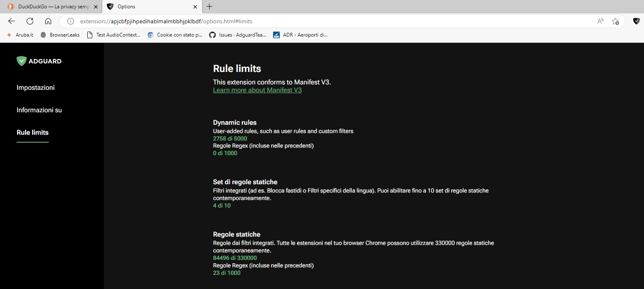
Task: Click the AdGuard extension icon near address bar
Action: click(x=636, y=21)
